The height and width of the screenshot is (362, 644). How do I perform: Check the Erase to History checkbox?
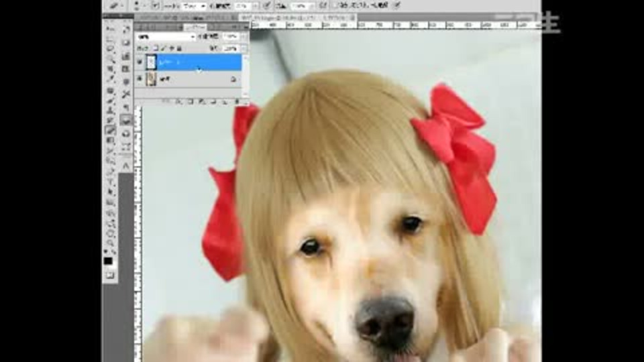click(335, 6)
